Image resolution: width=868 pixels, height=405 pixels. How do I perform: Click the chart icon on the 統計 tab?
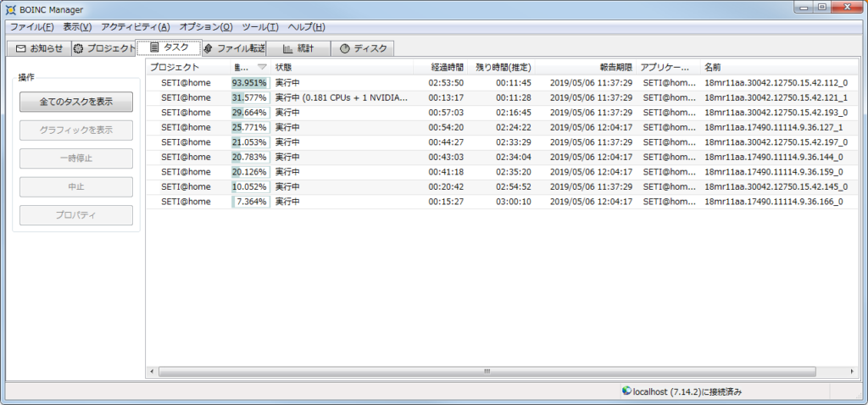tap(288, 48)
